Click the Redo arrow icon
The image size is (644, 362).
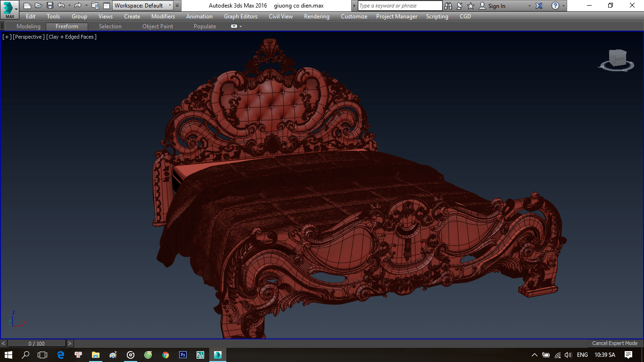click(78, 6)
